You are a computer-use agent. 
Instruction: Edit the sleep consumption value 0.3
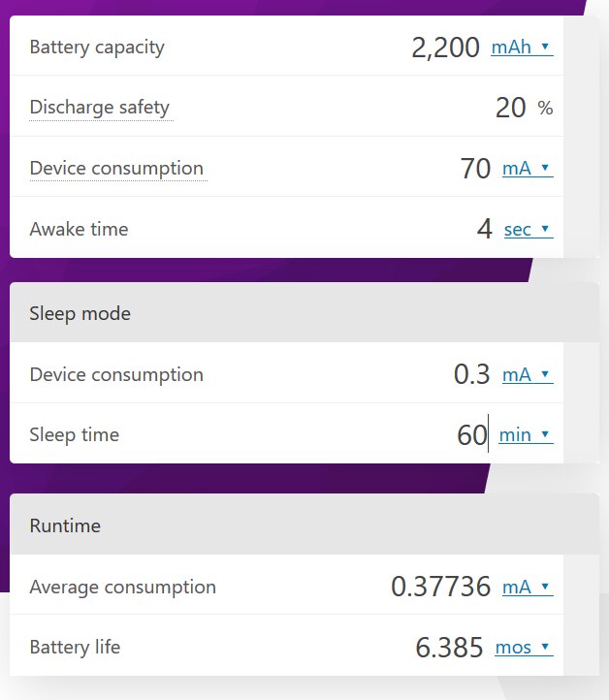[471, 375]
